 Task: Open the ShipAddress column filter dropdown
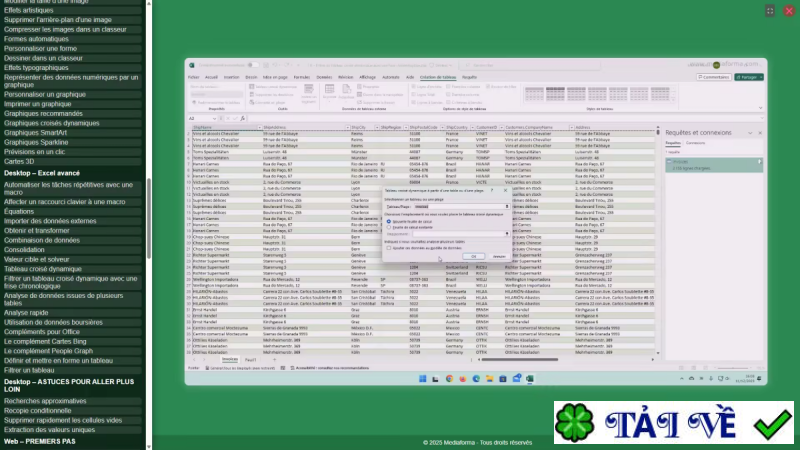347,128
